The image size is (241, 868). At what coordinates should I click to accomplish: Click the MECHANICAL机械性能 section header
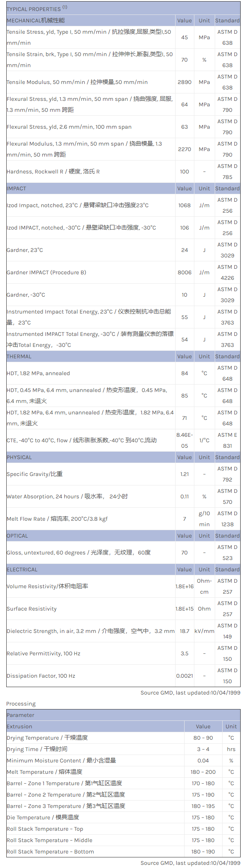point(36,20)
